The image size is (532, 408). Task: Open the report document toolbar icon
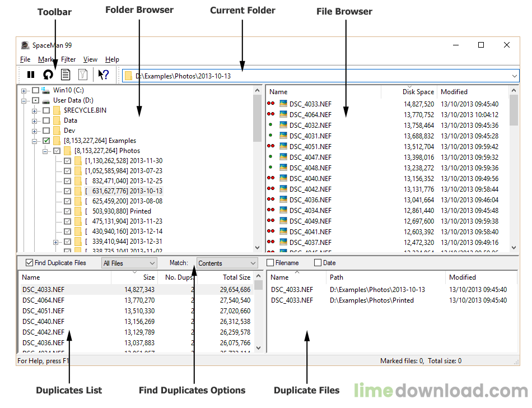coord(66,75)
